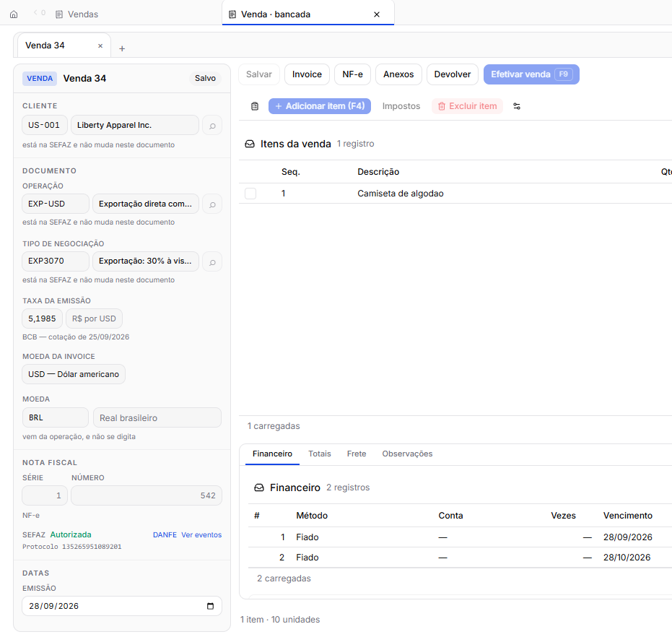Screen dimensions: 672x637
Task: Click the Emissão date field
Action: tap(122, 606)
